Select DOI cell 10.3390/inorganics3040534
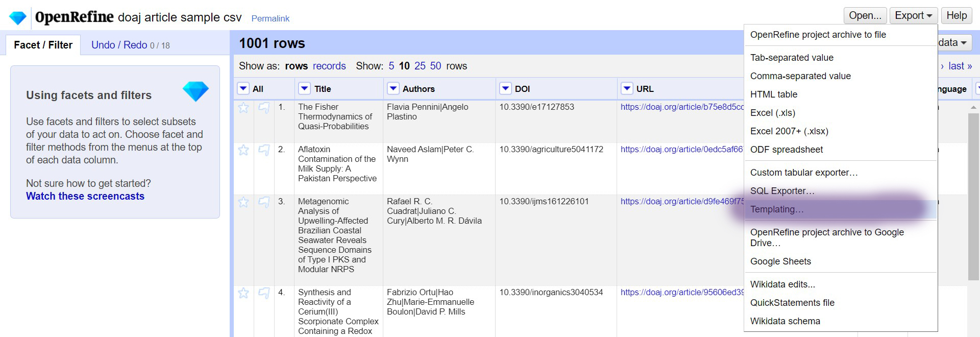980x337 pixels. click(x=551, y=292)
